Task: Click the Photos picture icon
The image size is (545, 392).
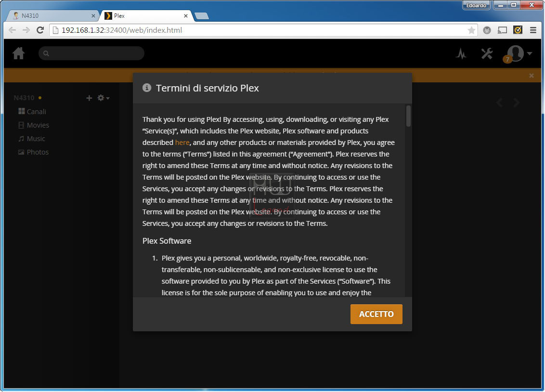Action: [22, 152]
